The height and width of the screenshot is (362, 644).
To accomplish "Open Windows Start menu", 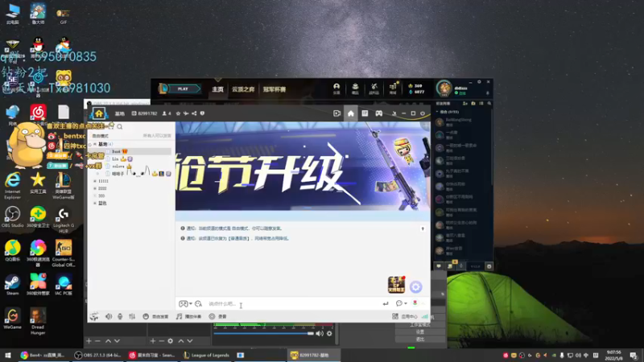I will [7, 355].
